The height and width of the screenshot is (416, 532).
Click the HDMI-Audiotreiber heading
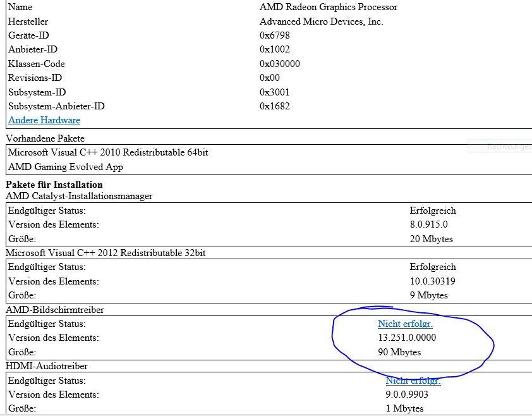click(47, 366)
